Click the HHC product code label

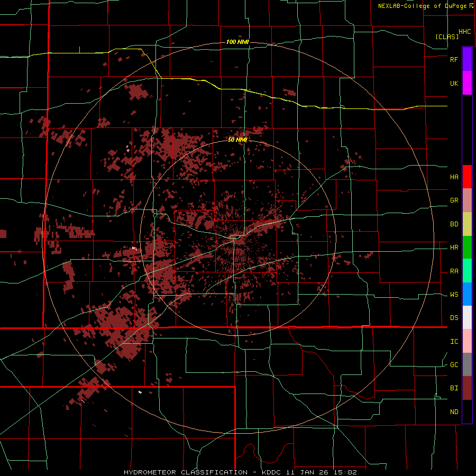pos(464,32)
